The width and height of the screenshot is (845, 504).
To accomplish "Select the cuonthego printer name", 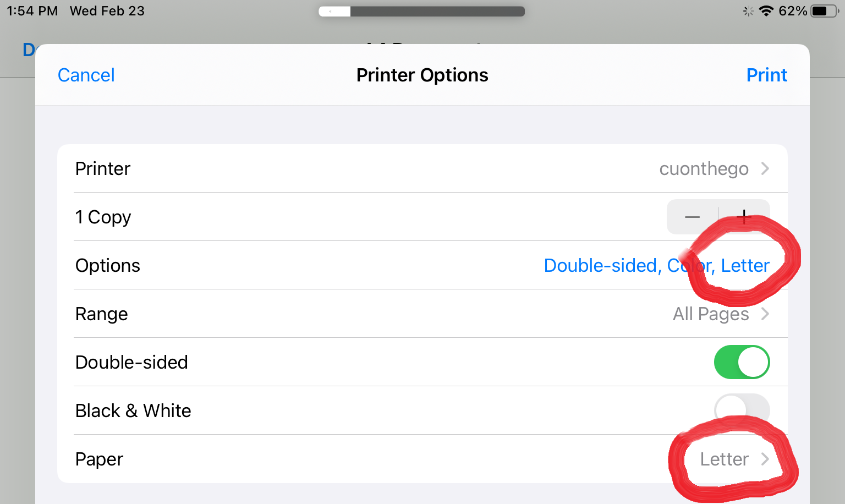I will (x=704, y=169).
